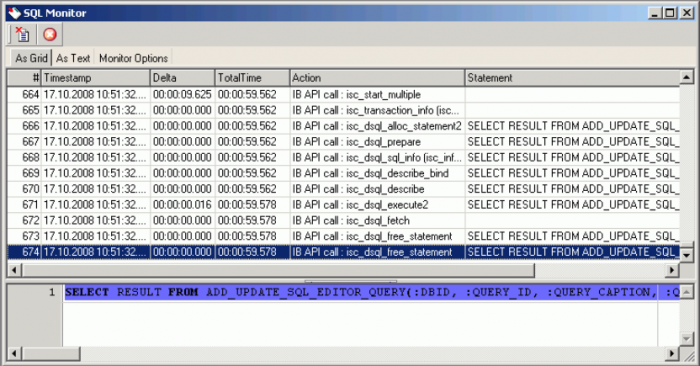700x366 pixels.
Task: Click grid horizontal scrollbar right arrow
Action: click(x=672, y=270)
